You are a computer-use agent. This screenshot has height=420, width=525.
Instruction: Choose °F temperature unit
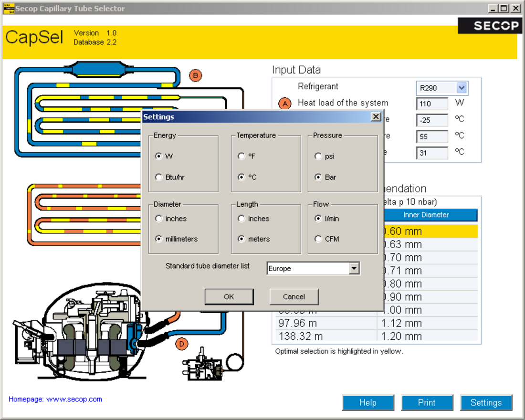(241, 156)
